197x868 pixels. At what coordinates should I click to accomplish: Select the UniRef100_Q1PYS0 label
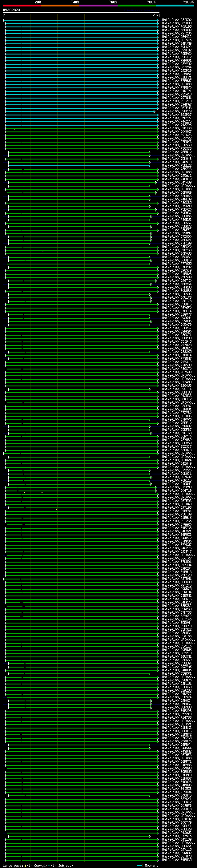[x=176, y=250]
